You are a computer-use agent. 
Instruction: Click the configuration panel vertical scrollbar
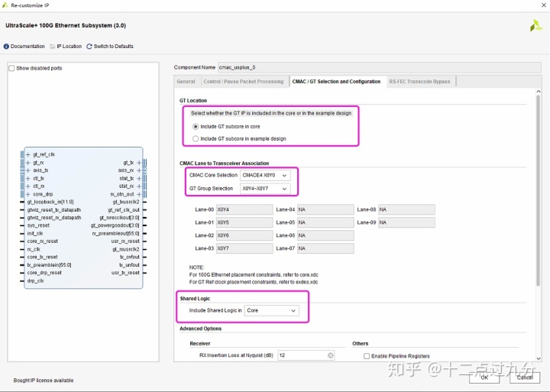coord(539,190)
